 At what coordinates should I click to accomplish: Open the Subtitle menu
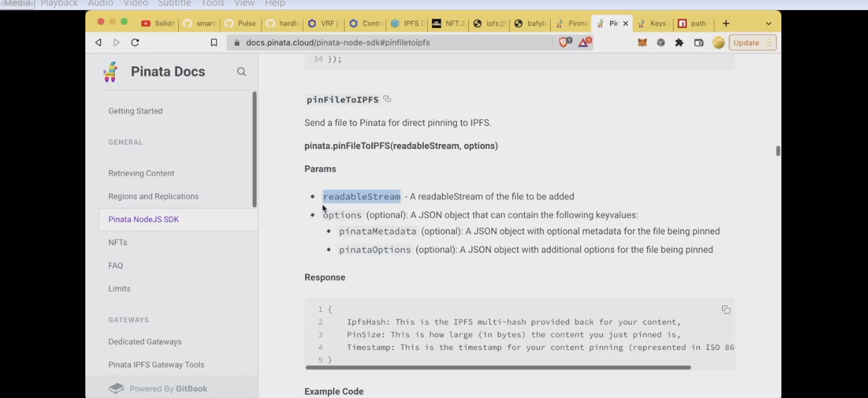pos(174,4)
